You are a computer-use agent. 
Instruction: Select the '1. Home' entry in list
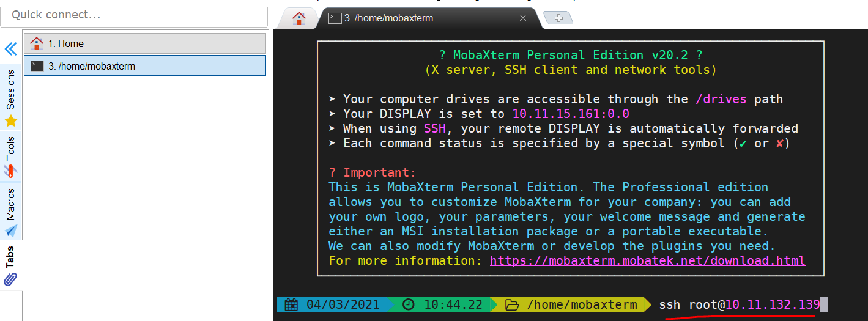point(145,43)
